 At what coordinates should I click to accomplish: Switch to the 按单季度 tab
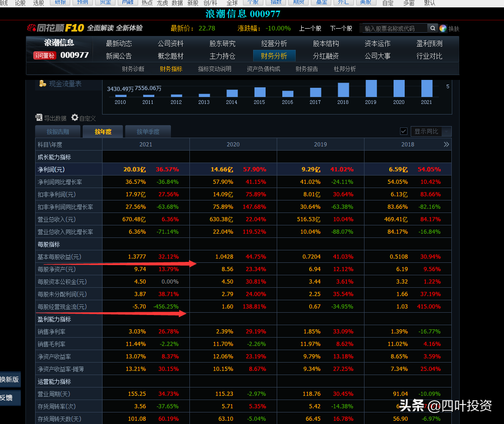(148, 132)
